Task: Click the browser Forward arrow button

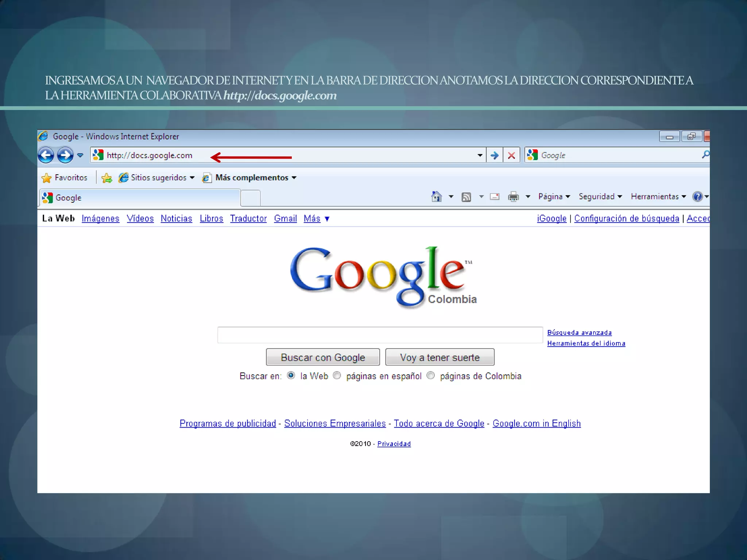Action: point(65,155)
